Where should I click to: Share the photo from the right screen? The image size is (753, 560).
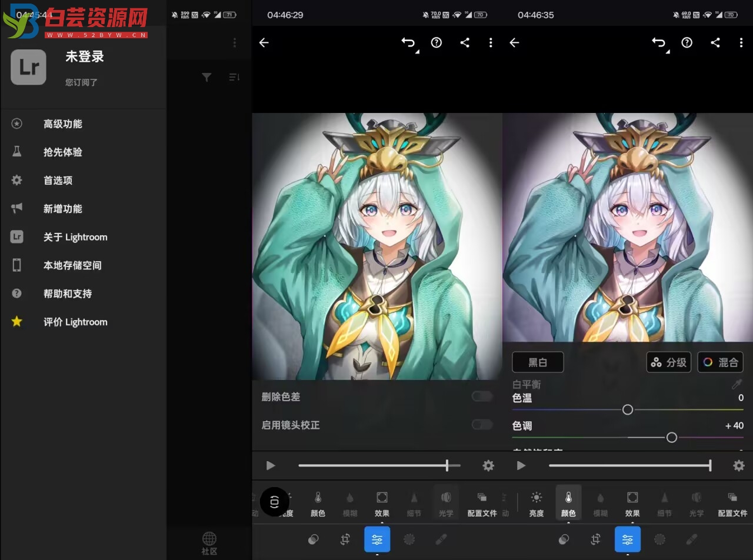tap(715, 42)
